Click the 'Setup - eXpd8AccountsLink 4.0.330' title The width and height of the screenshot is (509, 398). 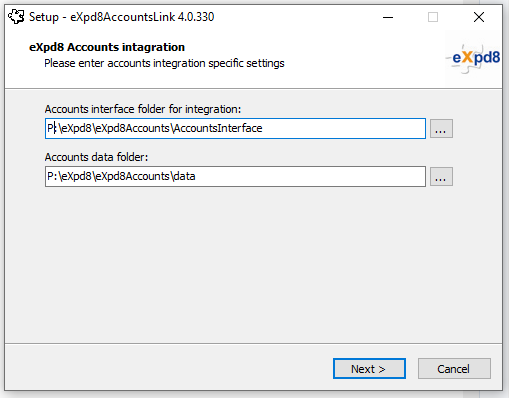coord(121,17)
